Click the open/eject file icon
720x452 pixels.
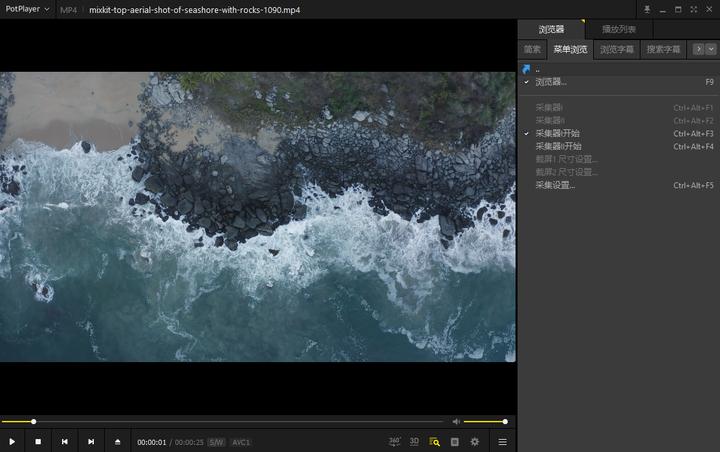point(118,441)
